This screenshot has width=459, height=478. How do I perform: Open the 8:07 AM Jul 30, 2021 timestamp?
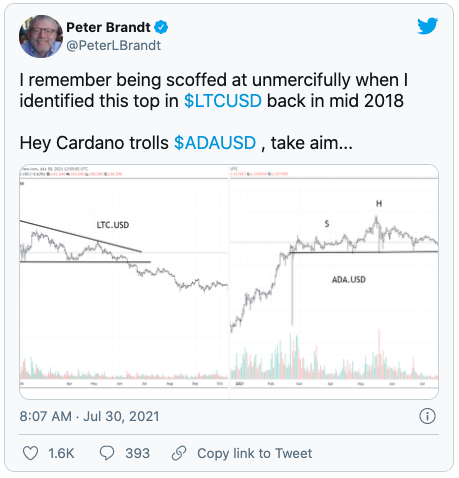89,417
